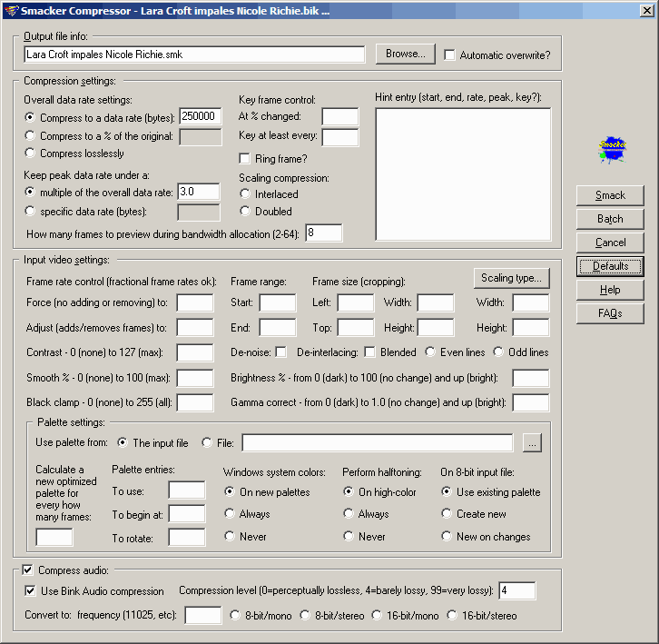Open the FAQs button
This screenshot has height=644, width=659.
610,313
